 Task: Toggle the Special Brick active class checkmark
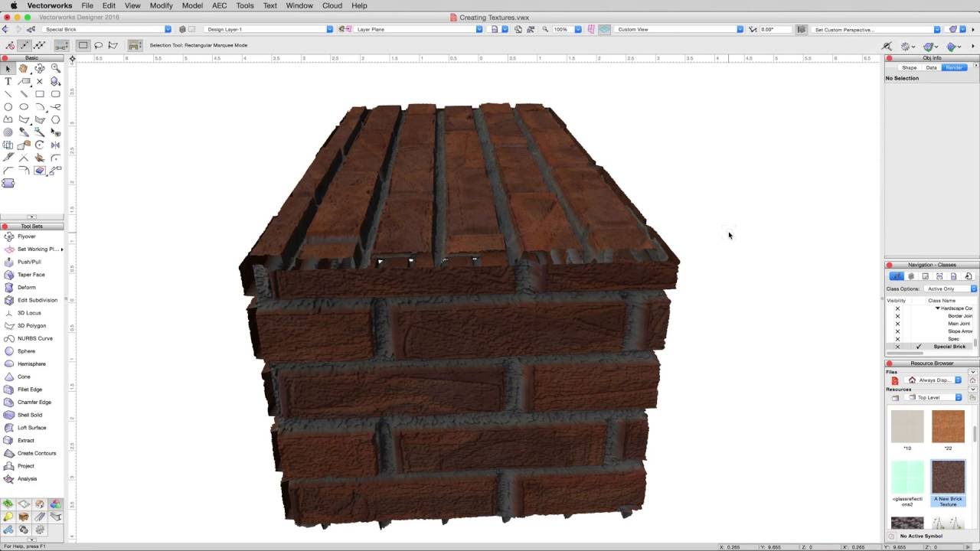click(919, 347)
